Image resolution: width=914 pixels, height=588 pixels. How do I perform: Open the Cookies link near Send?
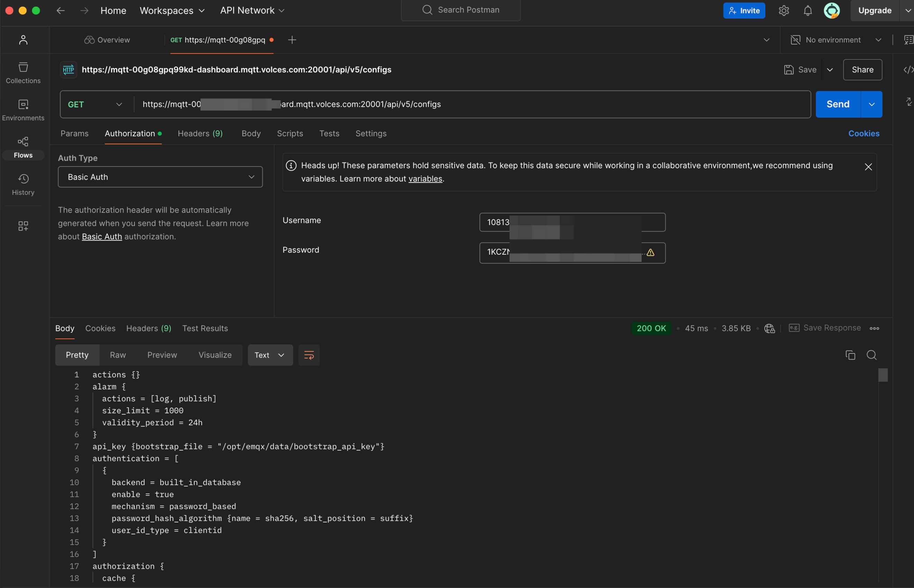pyautogui.click(x=864, y=133)
